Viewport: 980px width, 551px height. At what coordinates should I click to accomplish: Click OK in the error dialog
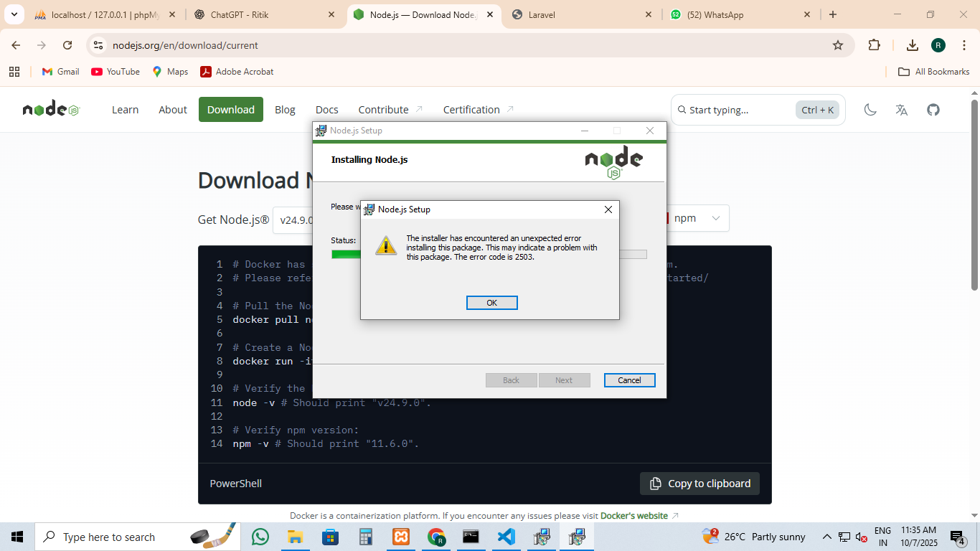[491, 303]
